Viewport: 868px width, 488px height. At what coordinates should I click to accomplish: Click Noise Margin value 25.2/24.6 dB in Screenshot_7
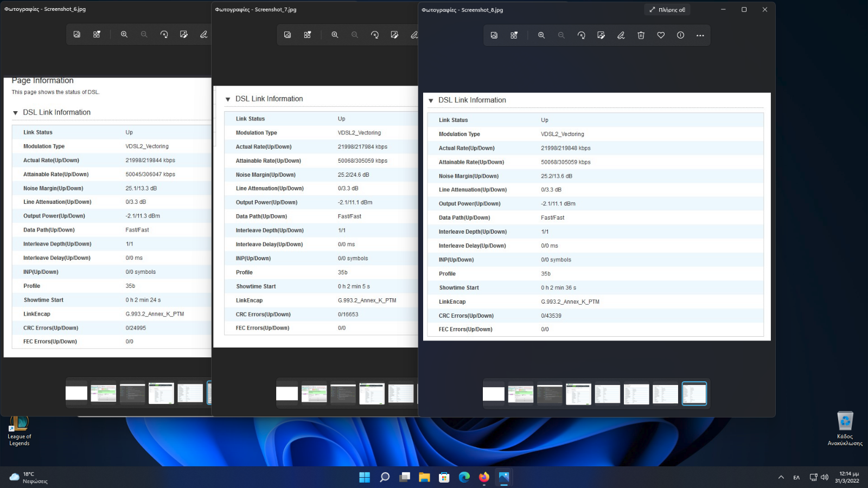(353, 175)
